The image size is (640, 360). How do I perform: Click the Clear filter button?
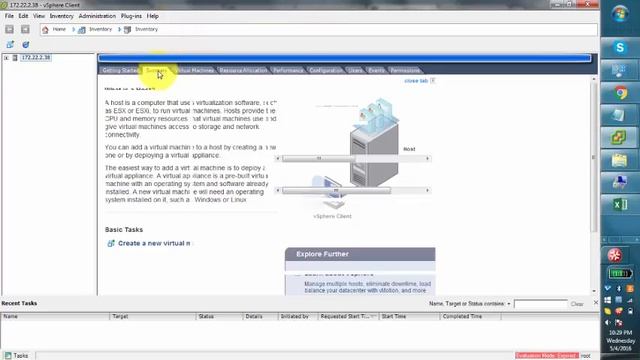pos(577,304)
